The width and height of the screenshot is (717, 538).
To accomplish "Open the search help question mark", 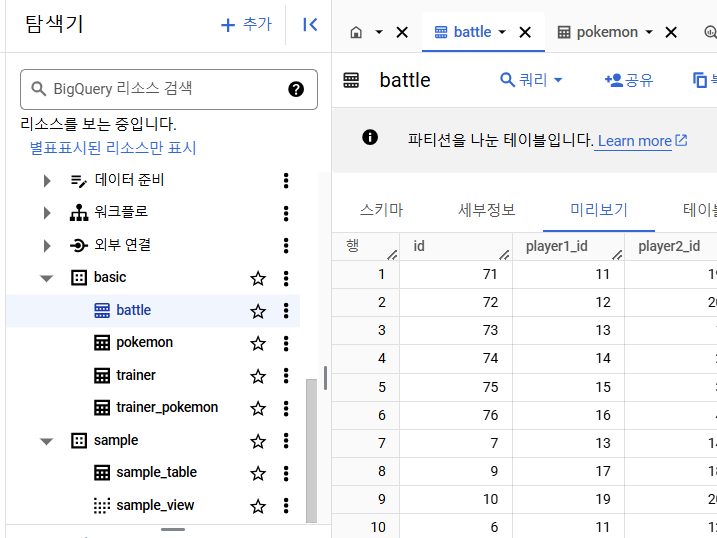I will [x=296, y=89].
